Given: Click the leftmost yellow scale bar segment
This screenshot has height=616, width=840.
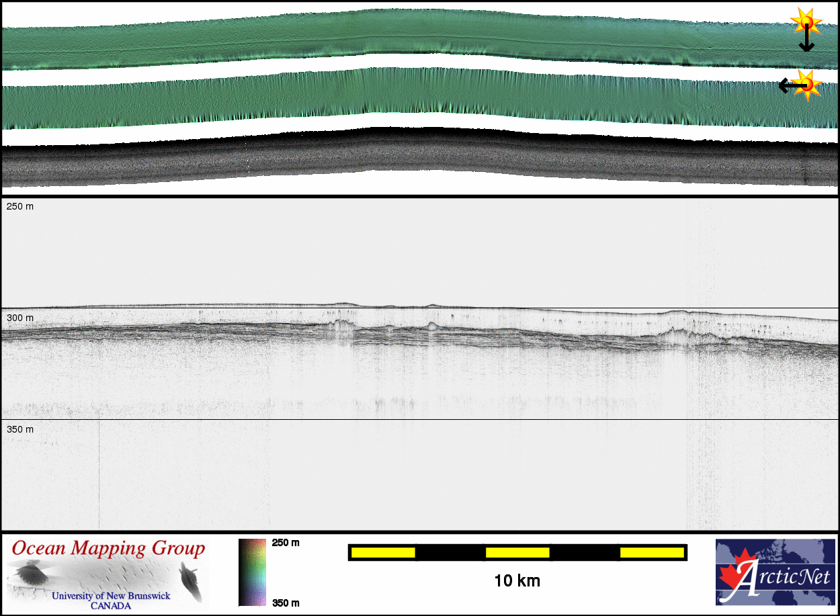Looking at the screenshot, I should (x=383, y=552).
